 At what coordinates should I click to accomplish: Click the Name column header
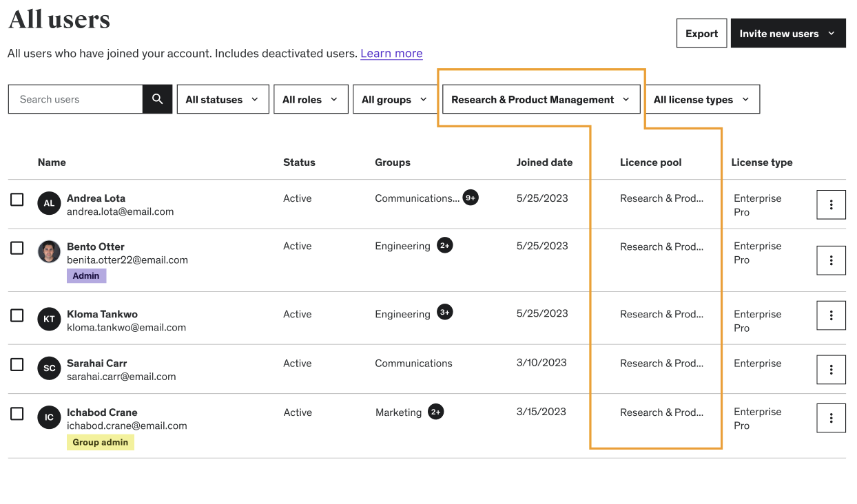(x=52, y=162)
